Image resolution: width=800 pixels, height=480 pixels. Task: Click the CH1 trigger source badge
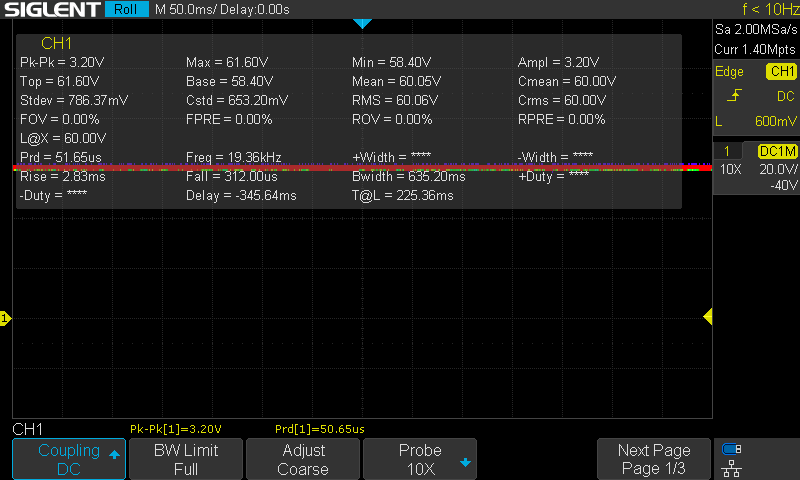click(x=782, y=71)
